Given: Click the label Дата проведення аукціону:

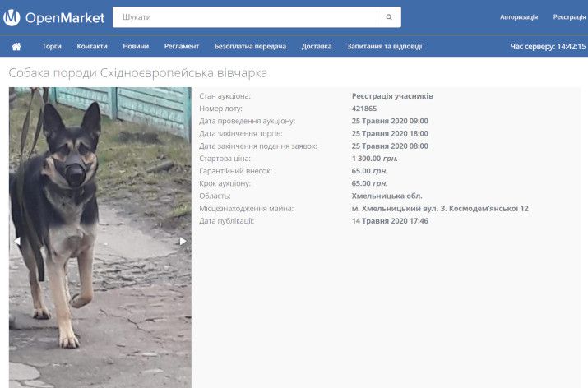Looking at the screenshot, I should pos(248,121).
